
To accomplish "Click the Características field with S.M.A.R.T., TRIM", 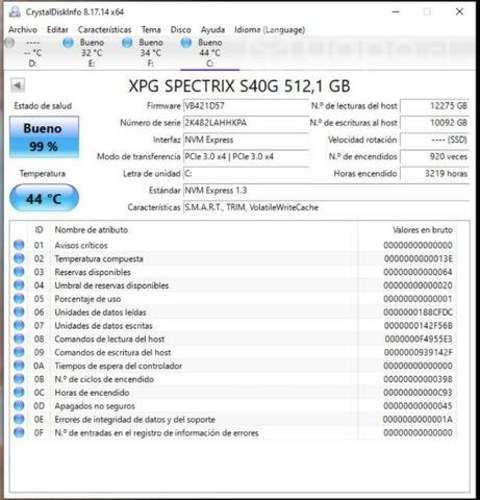I will click(326, 207).
